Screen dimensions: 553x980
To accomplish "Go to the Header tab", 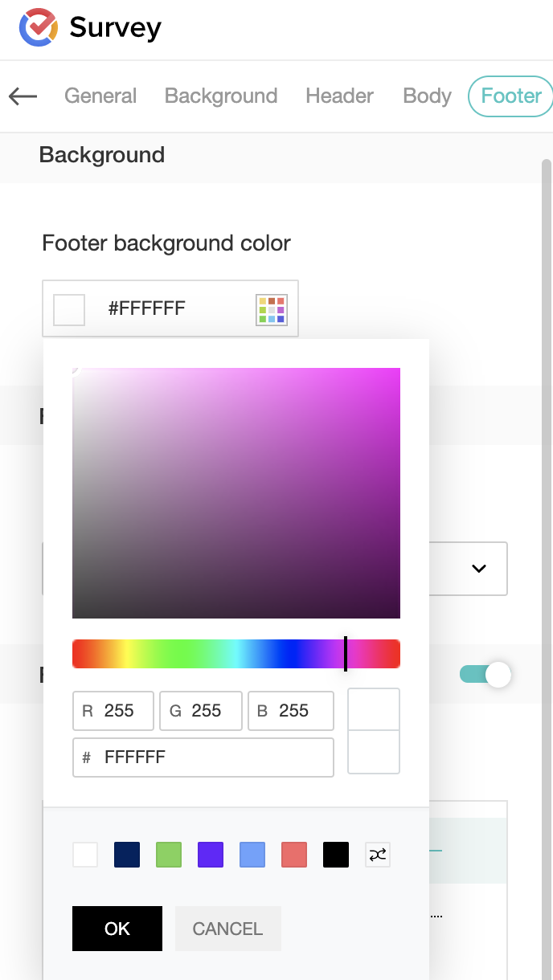I will coord(339,96).
